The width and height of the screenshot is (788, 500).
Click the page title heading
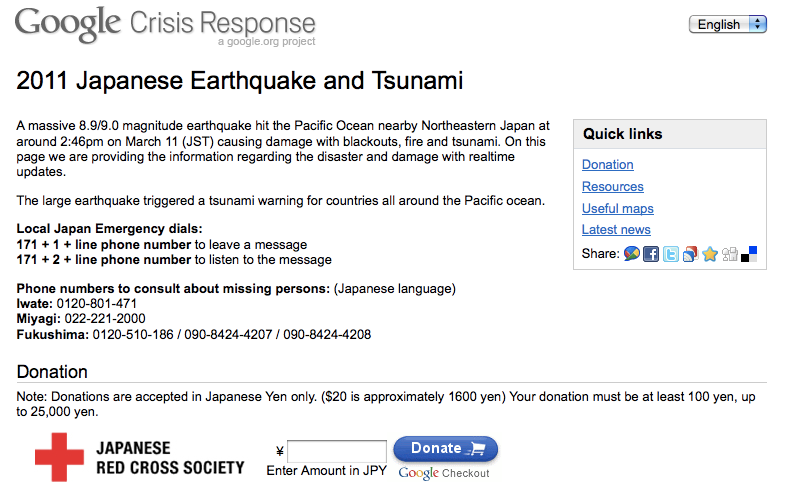pyautogui.click(x=240, y=80)
